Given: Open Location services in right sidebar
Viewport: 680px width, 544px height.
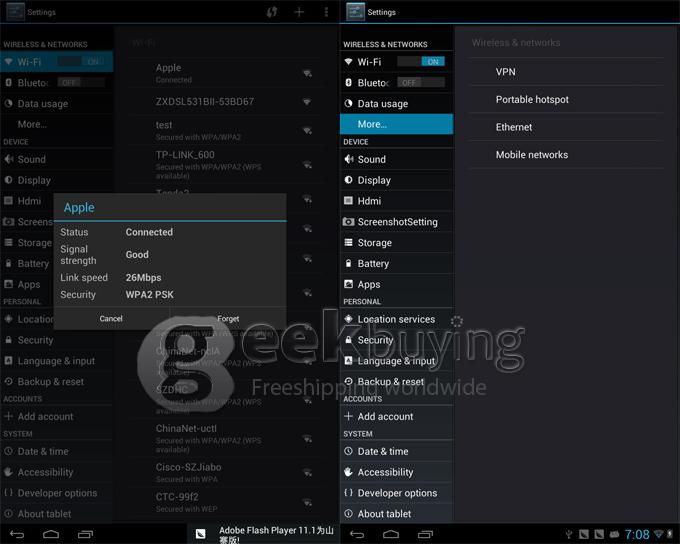Looking at the screenshot, I should point(396,319).
